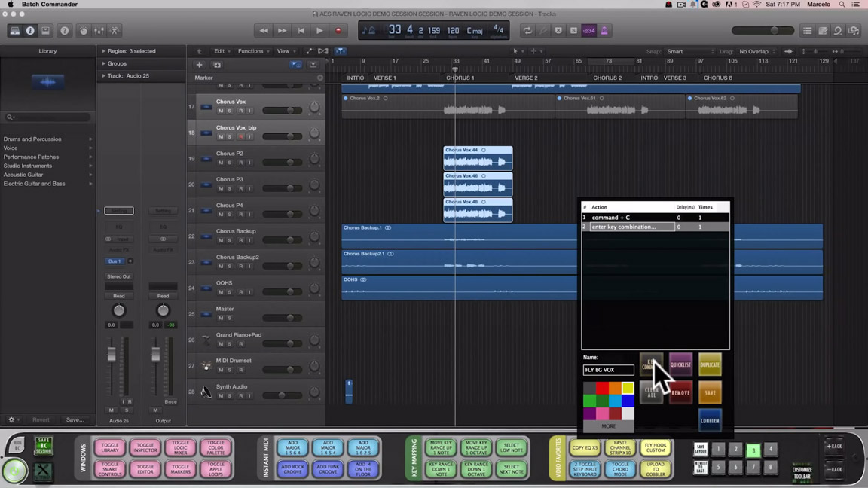
Task: Pick the red color swatch
Action: point(602,389)
